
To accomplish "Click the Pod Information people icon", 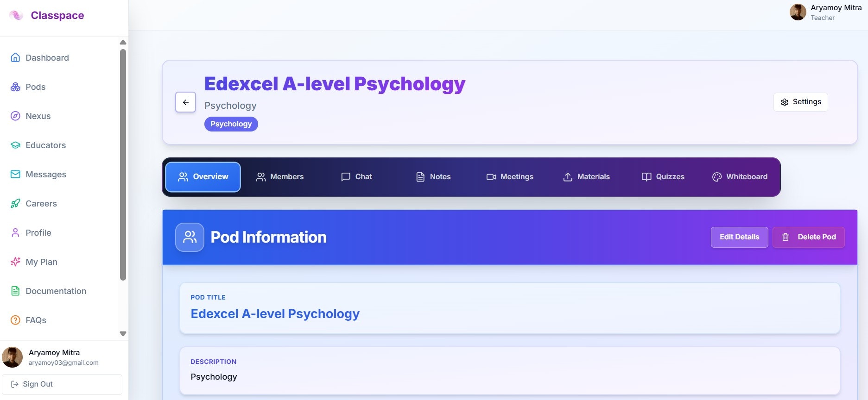I will click(190, 237).
